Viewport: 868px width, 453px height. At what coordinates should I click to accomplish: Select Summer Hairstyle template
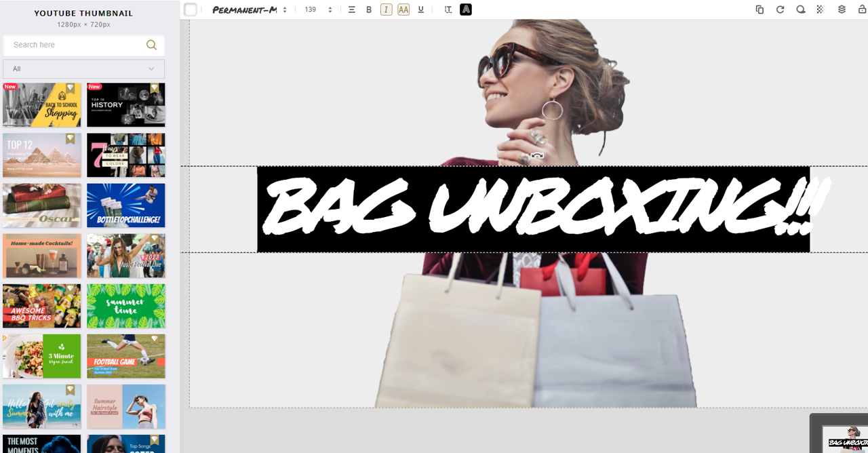[126, 406]
